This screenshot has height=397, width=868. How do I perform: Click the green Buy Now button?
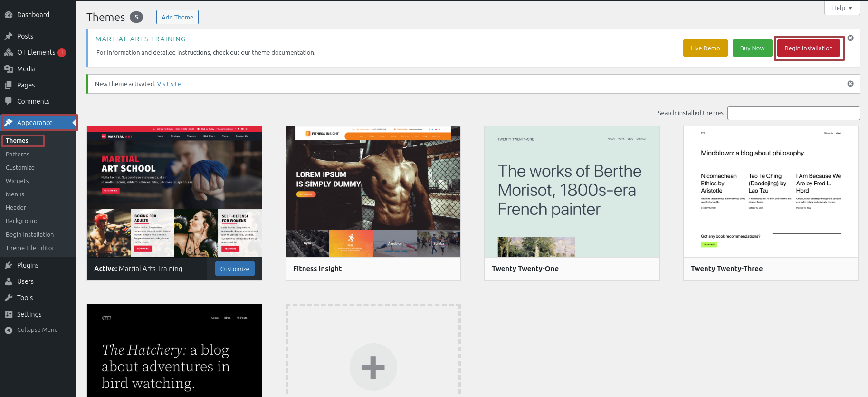[753, 48]
